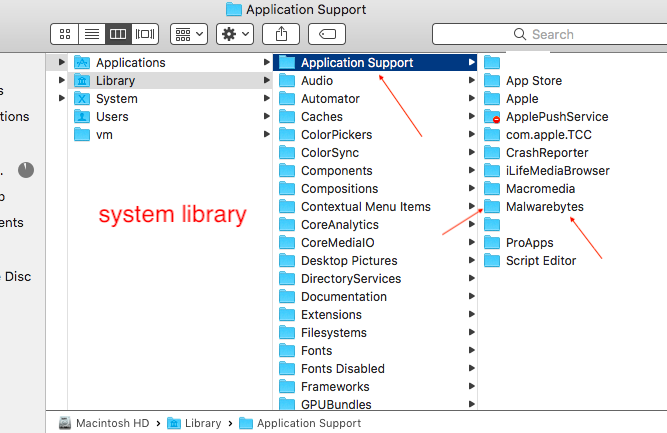Click chevron right of Audio row

(x=471, y=80)
